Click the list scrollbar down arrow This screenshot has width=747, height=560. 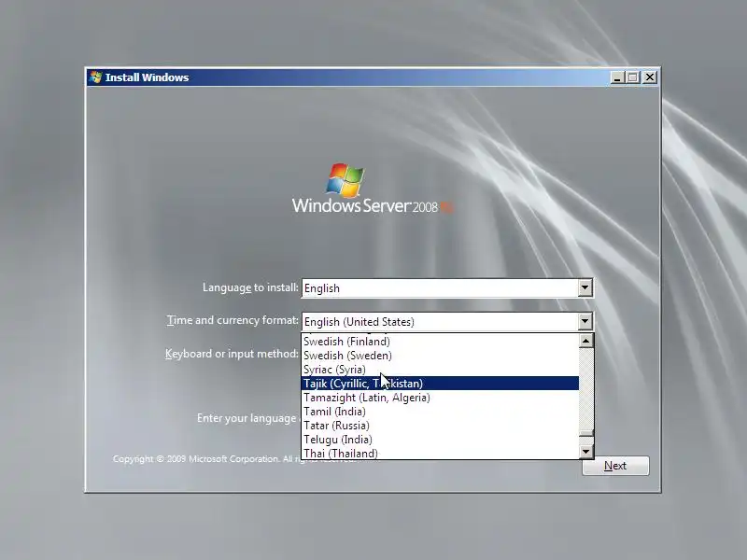click(x=586, y=452)
